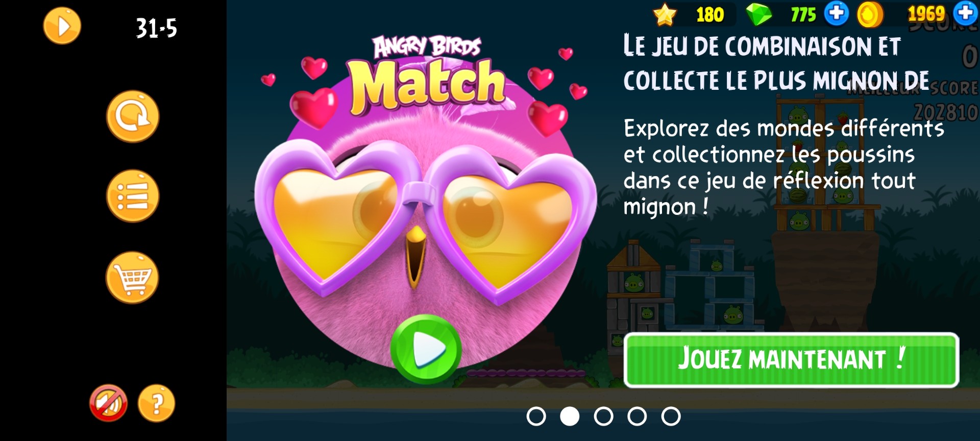The height and width of the screenshot is (441, 980).
Task: Open the level selection list icon
Action: point(133,196)
